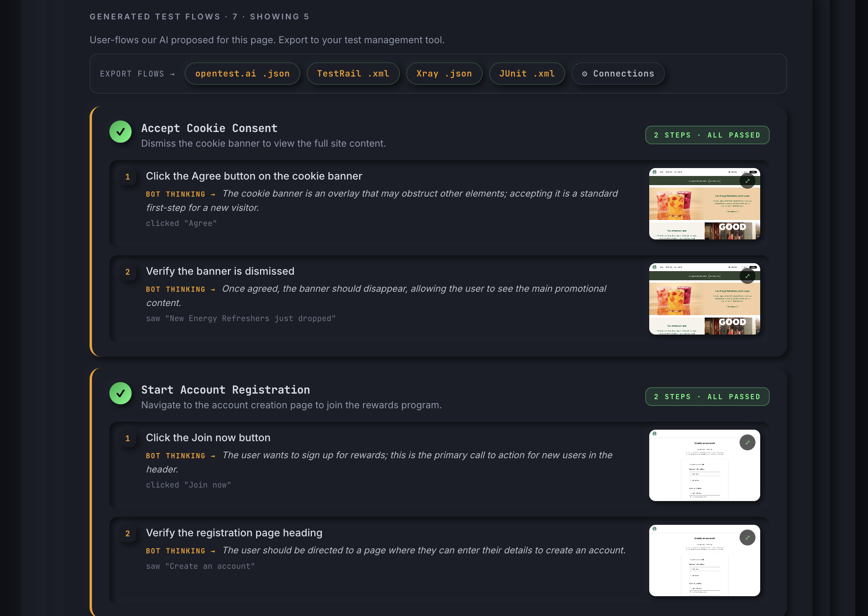Export flows as Xray JSON

coord(444,73)
